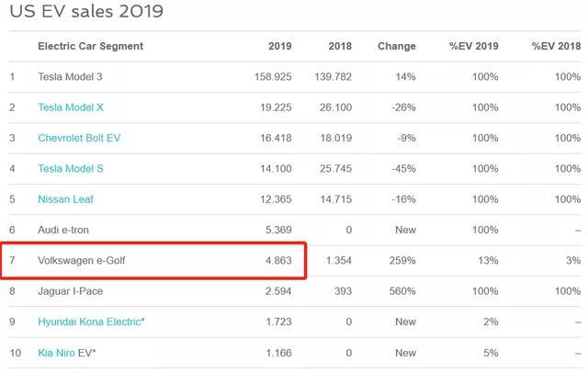The image size is (588, 373).
Task: Click the 2% EV share for Kona Electric
Action: [491, 322]
